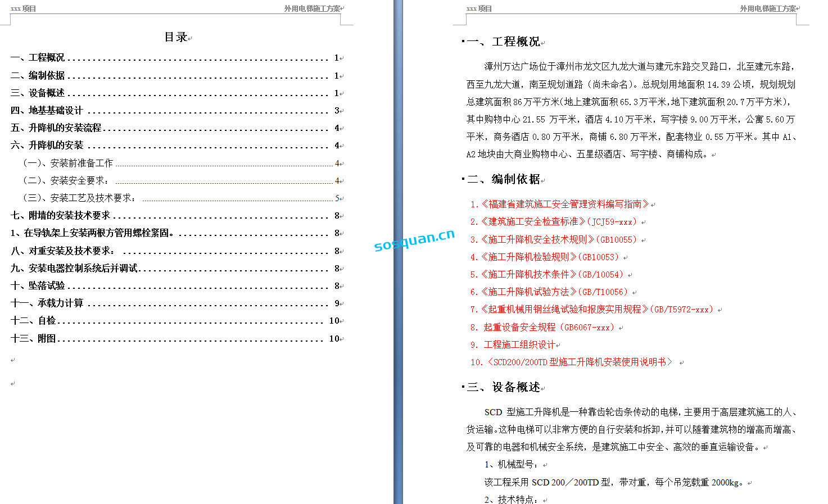Click the (一)、安装前准备工作 sub-entry
Image resolution: width=828 pixels, height=504 pixels.
(x=68, y=163)
